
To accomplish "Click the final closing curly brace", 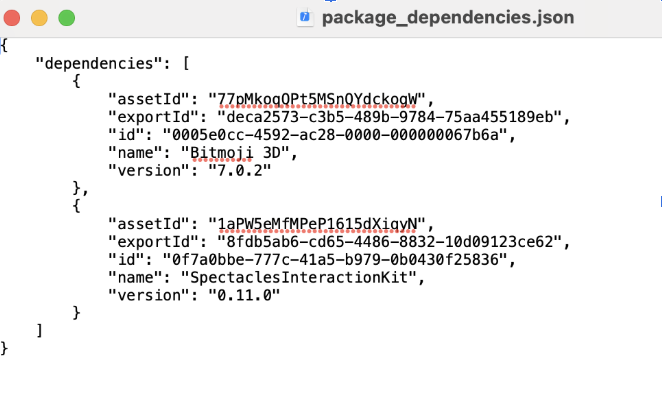I will pyautogui.click(x=5, y=348).
